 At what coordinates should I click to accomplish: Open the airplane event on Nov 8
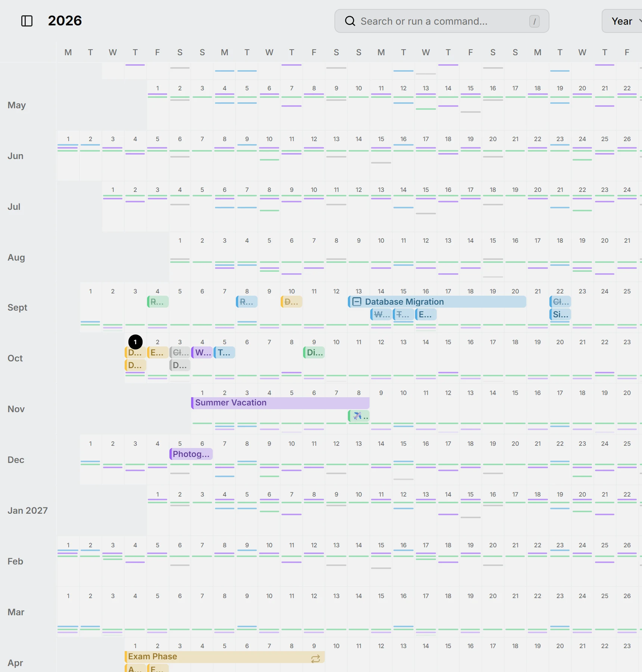pos(359,416)
